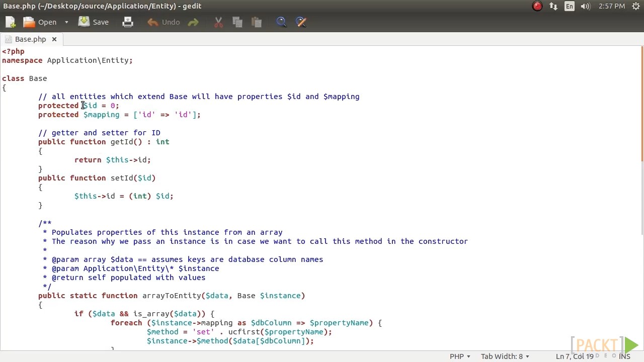Undo the last edit
The image size is (644, 362).
click(164, 22)
